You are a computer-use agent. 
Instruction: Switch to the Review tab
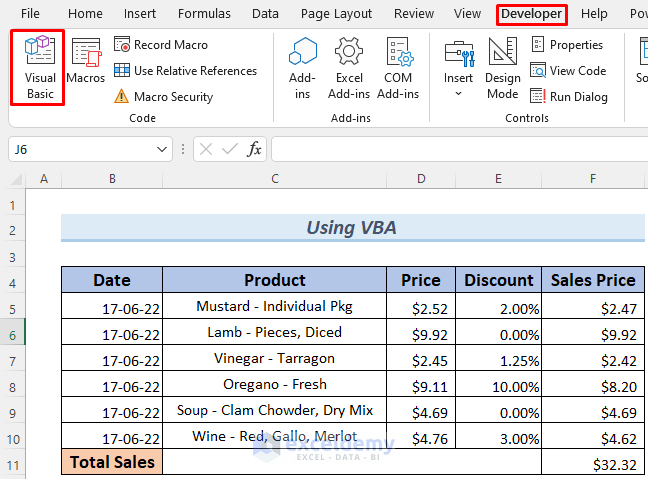[414, 14]
